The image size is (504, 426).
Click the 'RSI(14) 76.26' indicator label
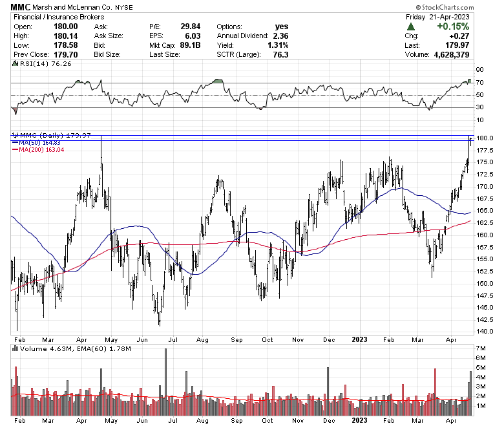click(x=46, y=63)
